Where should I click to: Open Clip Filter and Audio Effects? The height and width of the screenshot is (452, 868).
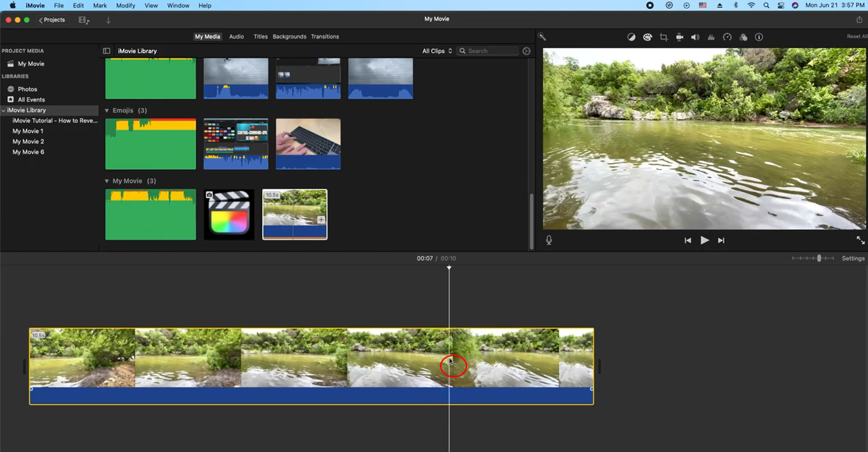tap(743, 37)
